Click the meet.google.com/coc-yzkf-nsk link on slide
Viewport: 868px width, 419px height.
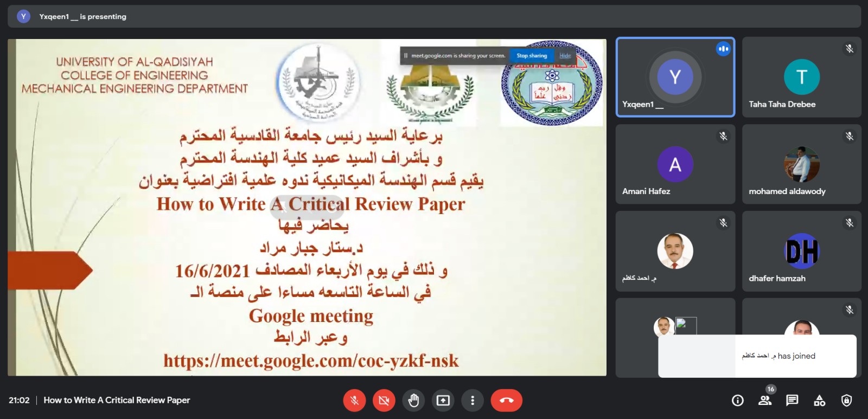coord(311,360)
